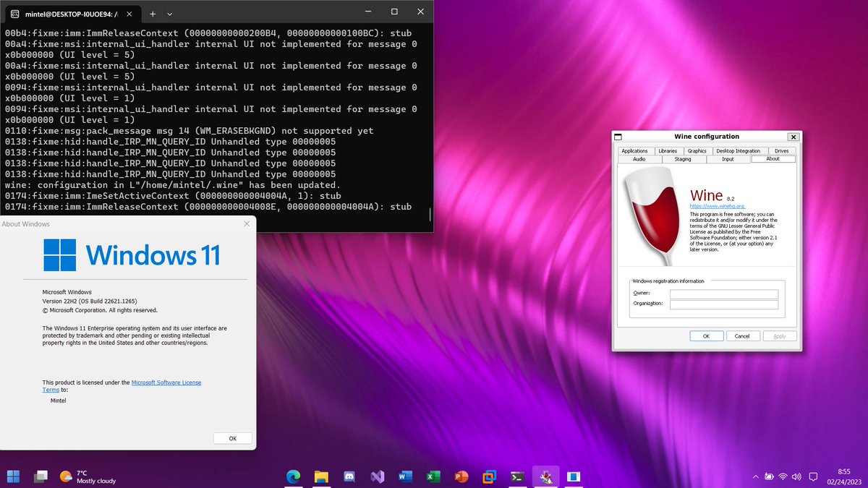Viewport: 868px width, 488px height.
Task: Click Cancel in Wine configuration
Action: tap(742, 336)
